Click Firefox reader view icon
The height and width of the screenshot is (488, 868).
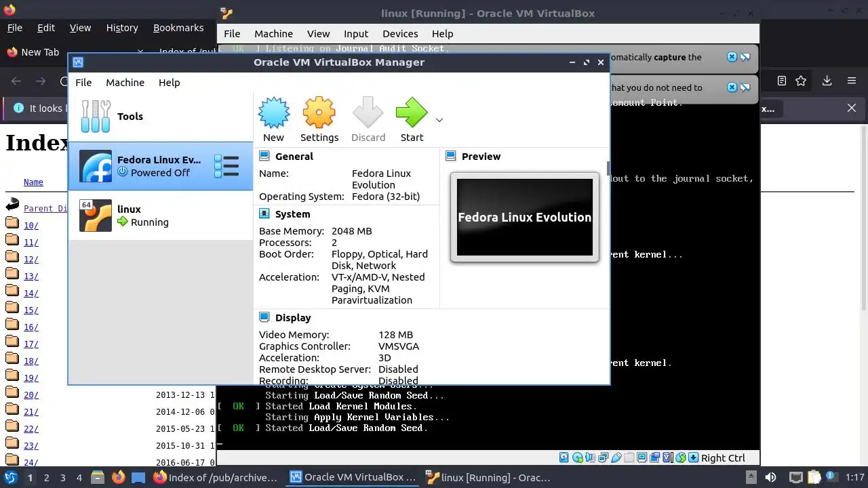782,81
